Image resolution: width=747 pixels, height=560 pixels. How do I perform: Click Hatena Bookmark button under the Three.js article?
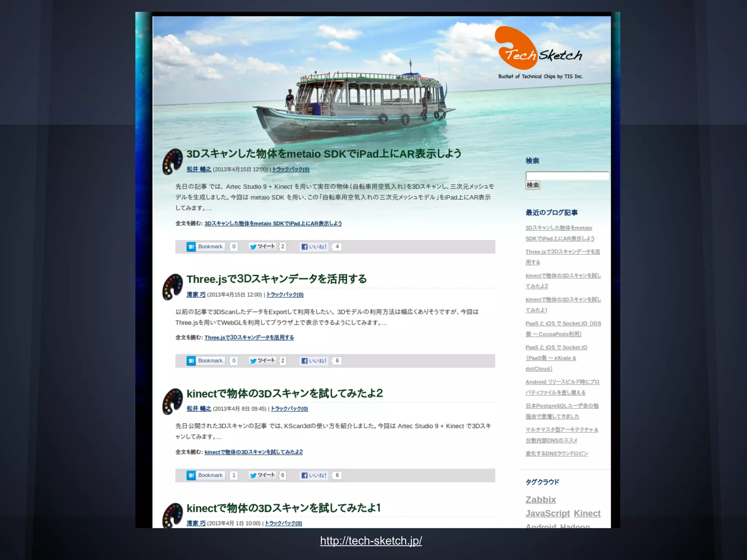point(206,361)
